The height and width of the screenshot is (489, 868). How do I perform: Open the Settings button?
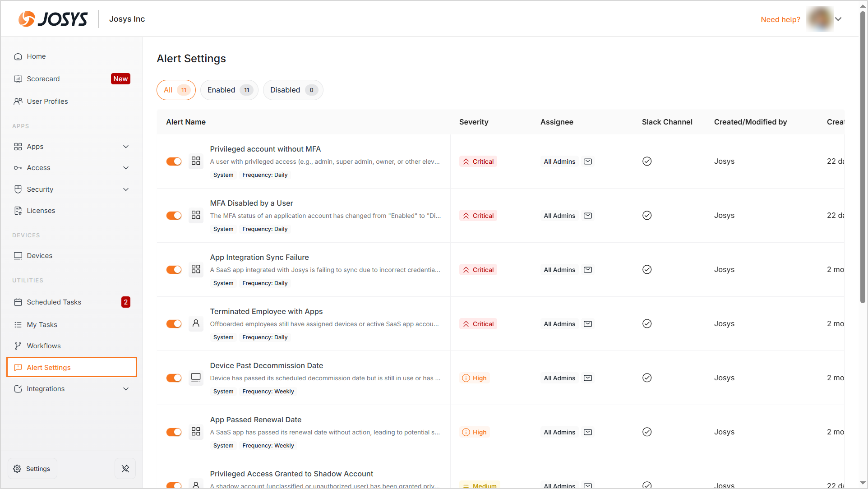[x=32, y=469]
